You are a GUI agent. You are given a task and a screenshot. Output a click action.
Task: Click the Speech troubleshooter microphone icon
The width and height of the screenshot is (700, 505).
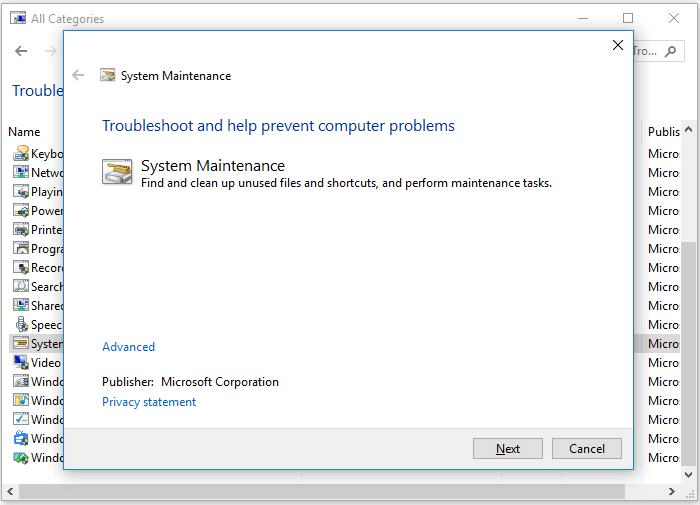point(21,325)
